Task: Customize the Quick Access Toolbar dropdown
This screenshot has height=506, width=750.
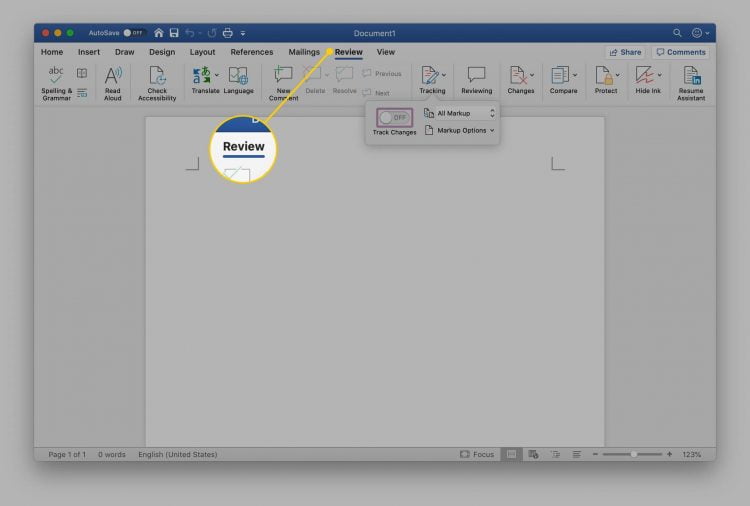Action: (x=243, y=33)
